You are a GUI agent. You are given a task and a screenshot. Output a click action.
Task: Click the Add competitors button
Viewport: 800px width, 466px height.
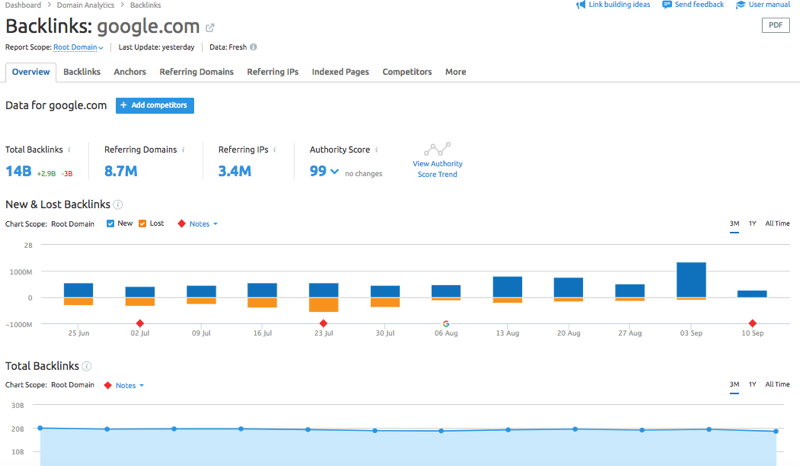point(155,105)
